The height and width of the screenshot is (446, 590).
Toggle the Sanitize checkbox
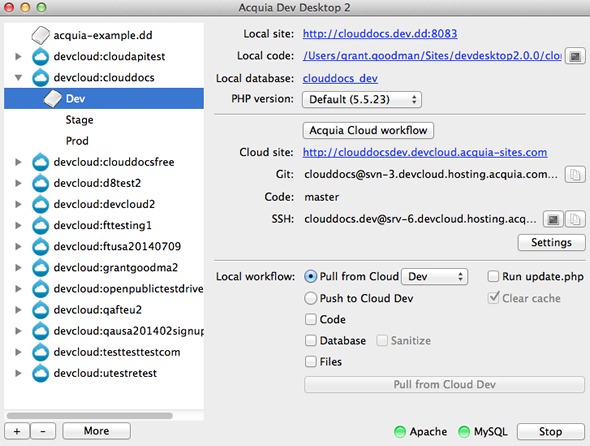[x=382, y=341]
